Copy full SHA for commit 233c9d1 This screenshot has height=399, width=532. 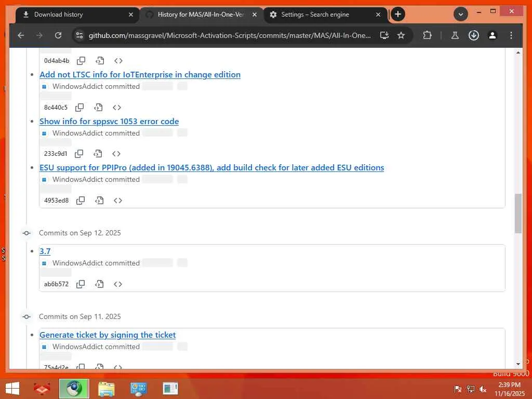79,154
